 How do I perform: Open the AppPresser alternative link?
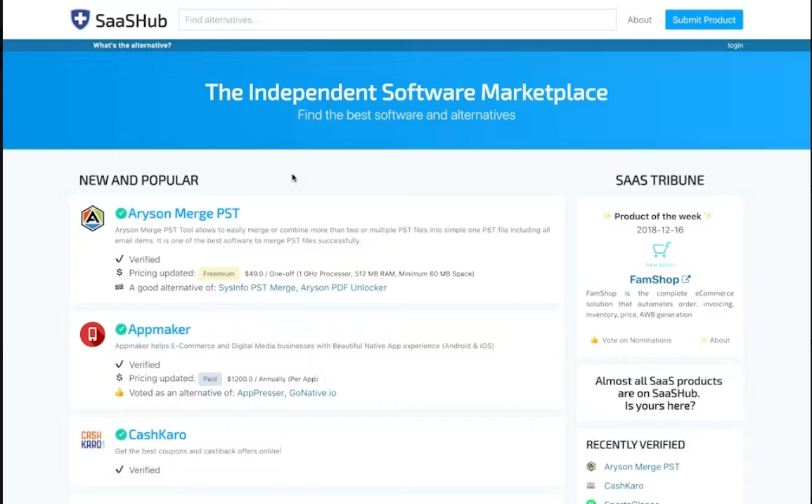(x=261, y=393)
